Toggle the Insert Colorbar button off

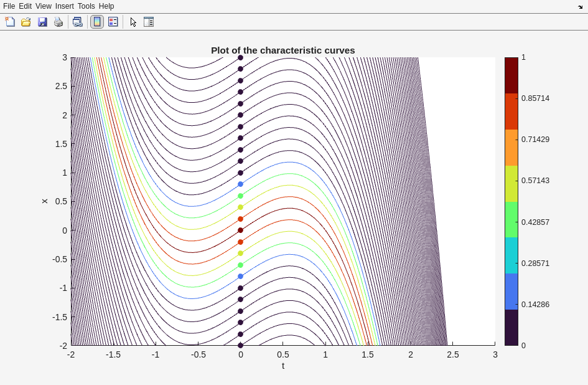pos(97,22)
